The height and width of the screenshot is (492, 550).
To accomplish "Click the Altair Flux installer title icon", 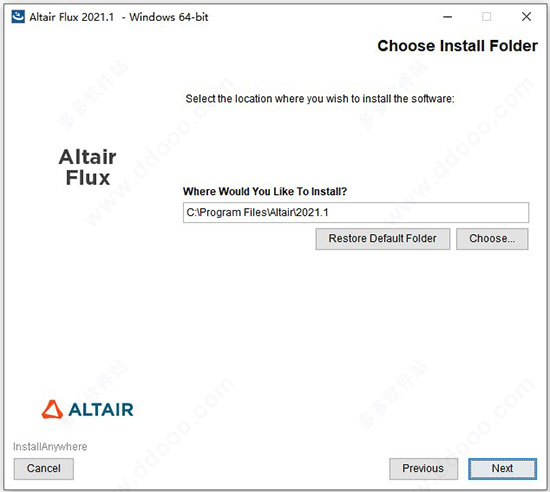I will click(x=18, y=16).
